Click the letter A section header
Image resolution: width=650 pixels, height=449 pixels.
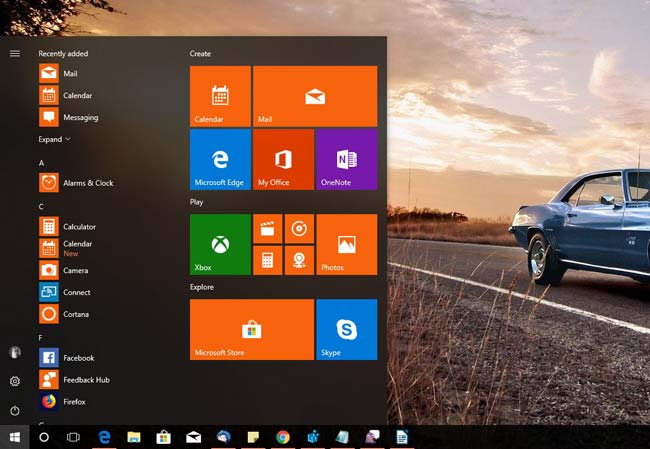tap(42, 162)
